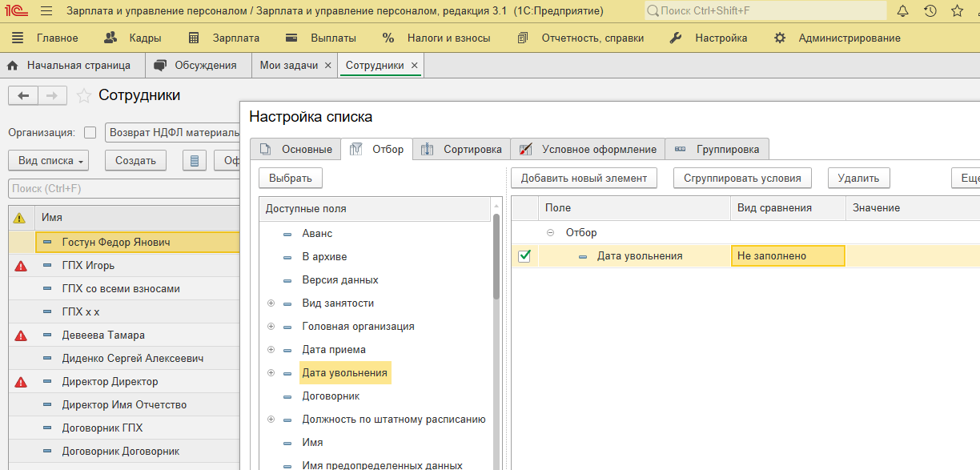Uncheck the Дата увольнения filter checkbox
This screenshot has height=470, width=980.
pyautogui.click(x=524, y=256)
